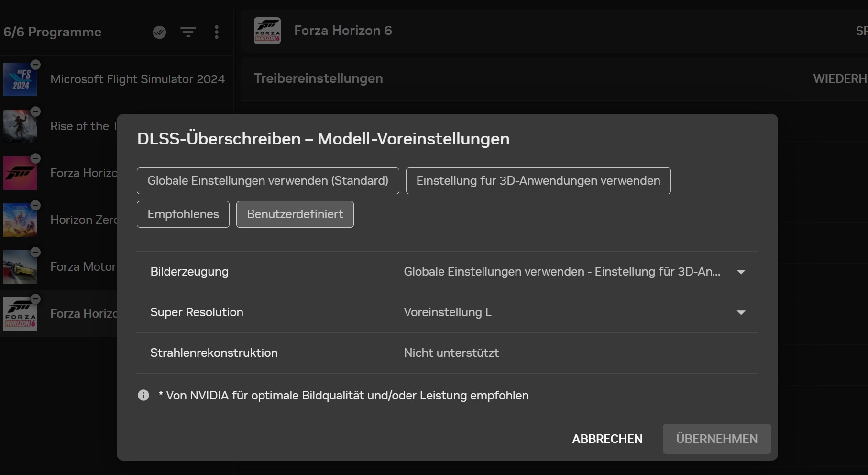Click the 6/6 Programme heading

52,32
